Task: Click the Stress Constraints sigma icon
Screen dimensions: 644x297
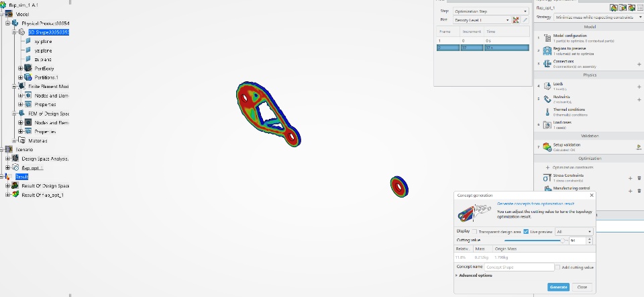Action: coord(547,177)
